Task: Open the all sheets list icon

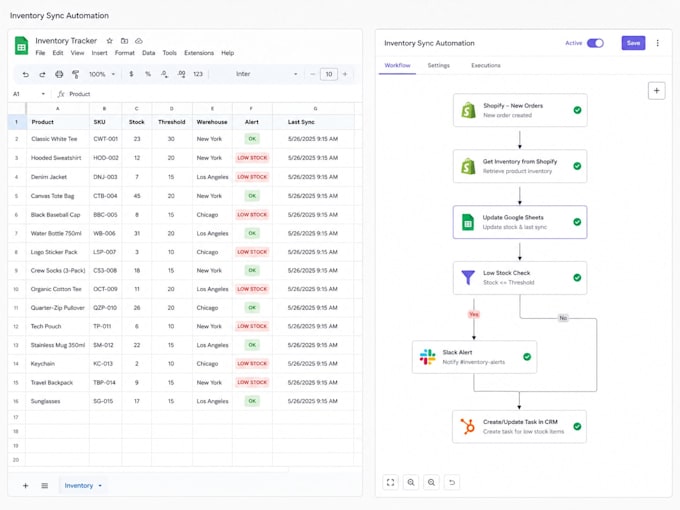Action: pos(45,486)
